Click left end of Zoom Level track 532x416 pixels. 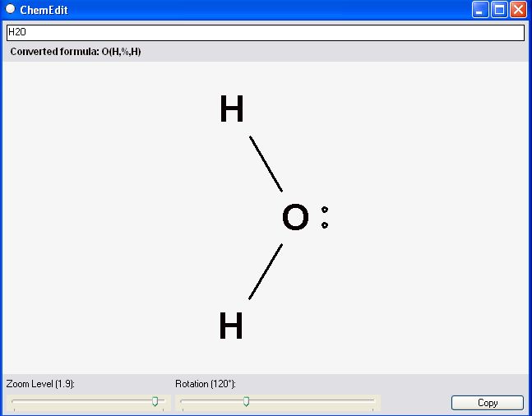(15, 401)
